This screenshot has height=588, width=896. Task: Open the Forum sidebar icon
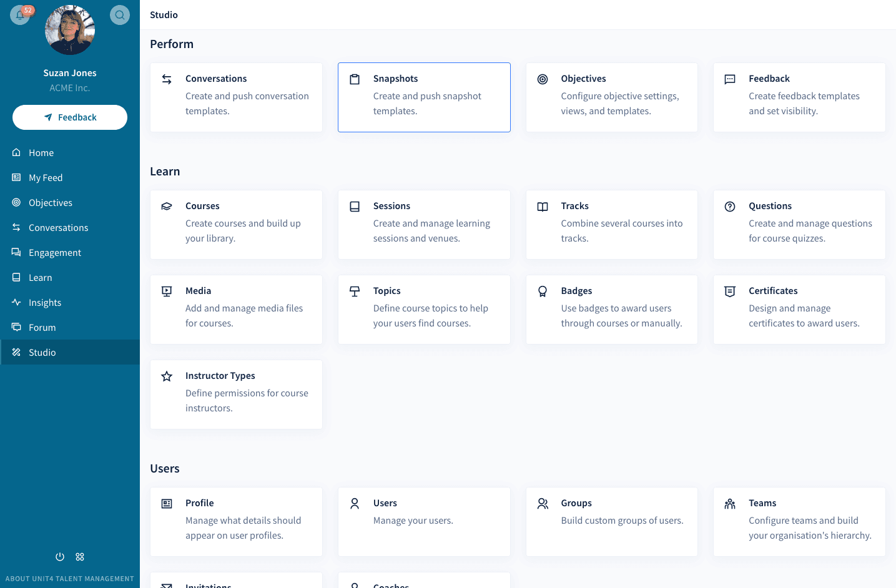pyautogui.click(x=16, y=327)
